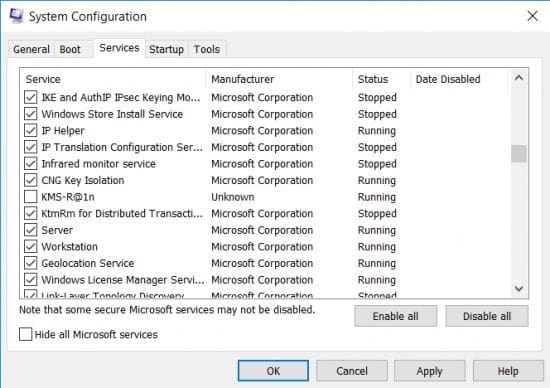Toggle the IP Helper service checkbox
This screenshot has width=550, height=388.
pyautogui.click(x=31, y=130)
